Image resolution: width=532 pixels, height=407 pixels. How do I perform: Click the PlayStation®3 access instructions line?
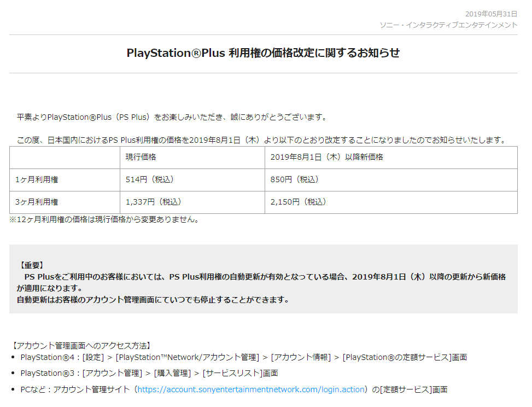(149, 374)
